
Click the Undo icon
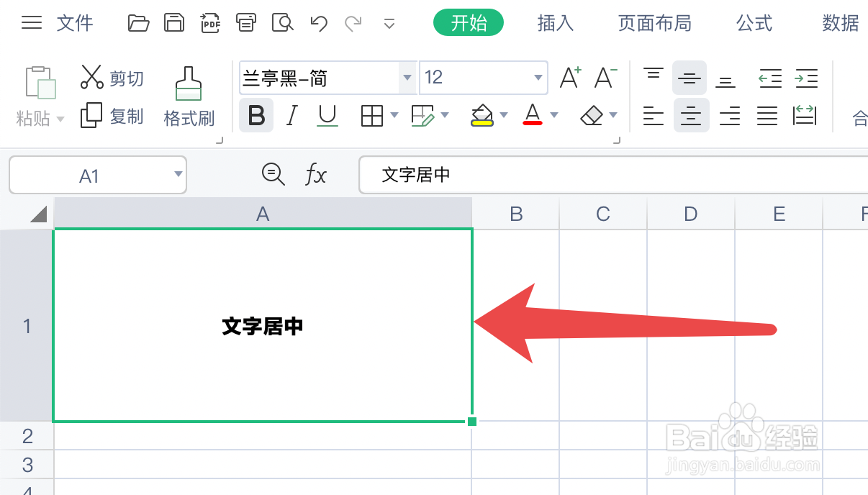(317, 22)
